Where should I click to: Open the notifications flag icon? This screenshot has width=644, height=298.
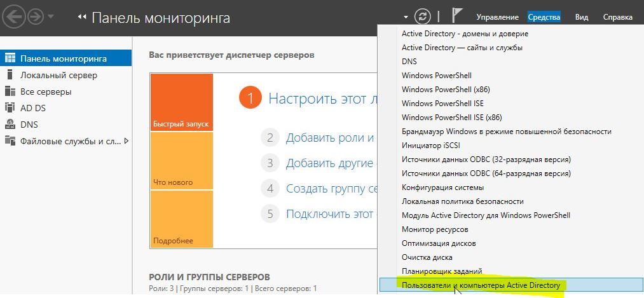click(x=456, y=16)
